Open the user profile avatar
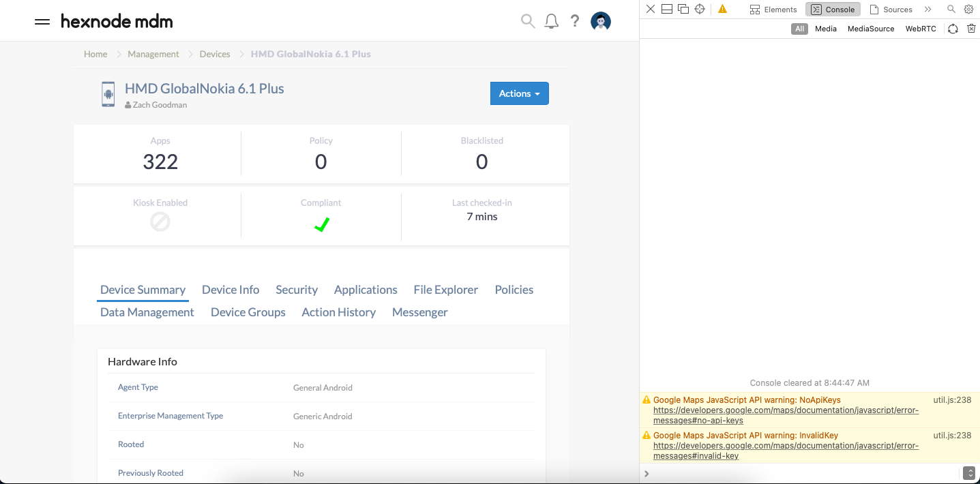This screenshot has width=980, height=484. pyautogui.click(x=601, y=21)
